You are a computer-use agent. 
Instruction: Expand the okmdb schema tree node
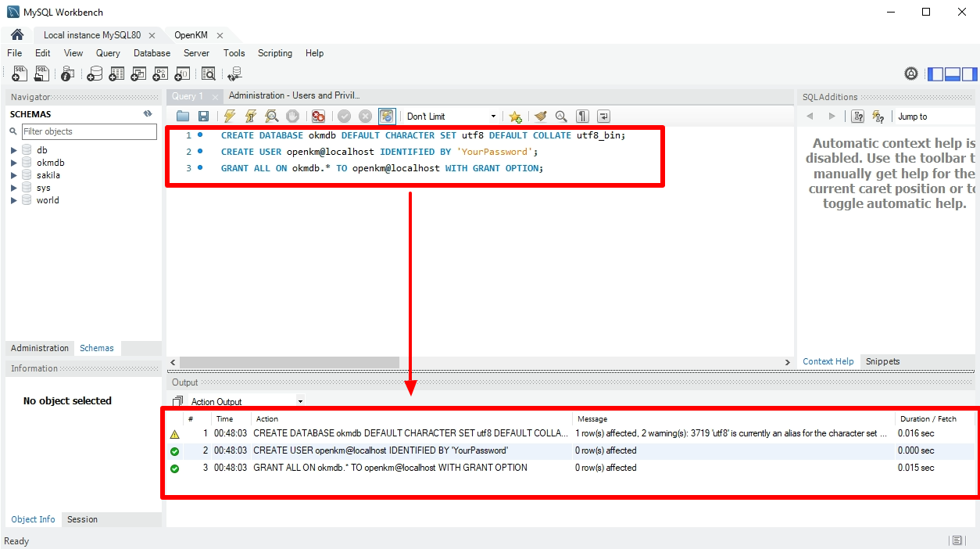point(14,163)
